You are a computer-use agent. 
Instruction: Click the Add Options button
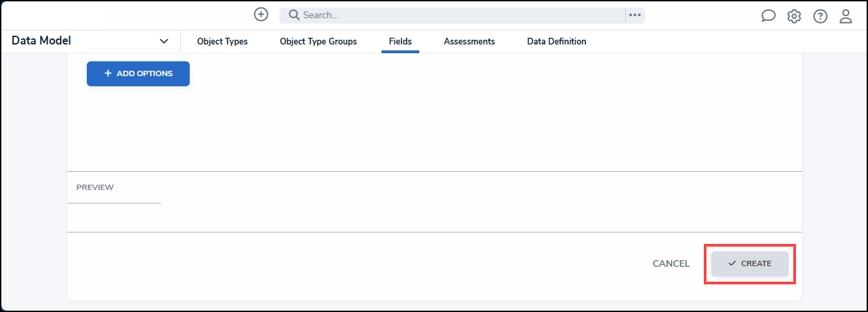pyautogui.click(x=138, y=73)
